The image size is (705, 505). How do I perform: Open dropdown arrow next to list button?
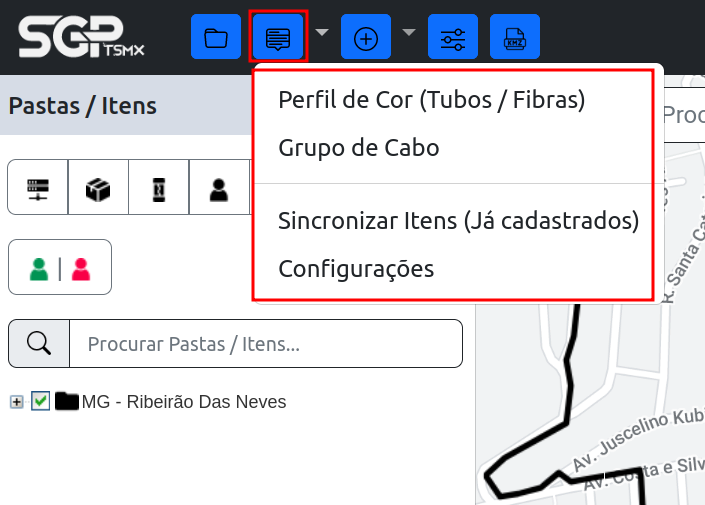click(x=322, y=32)
